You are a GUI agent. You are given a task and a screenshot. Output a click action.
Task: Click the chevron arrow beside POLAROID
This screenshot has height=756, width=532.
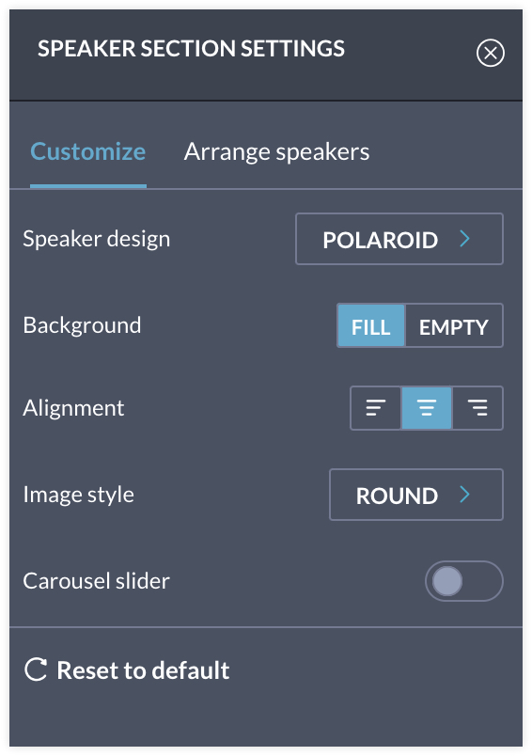(x=464, y=239)
